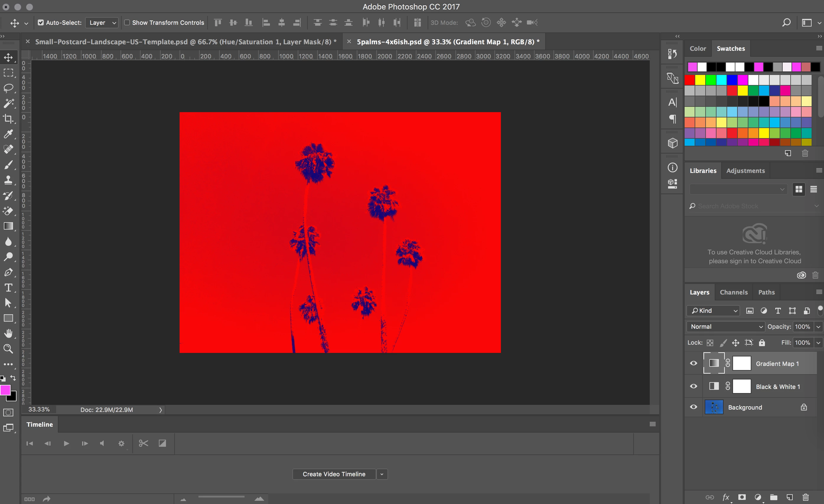The height and width of the screenshot is (504, 824).
Task: Switch to the Channels tab
Action: tap(733, 292)
